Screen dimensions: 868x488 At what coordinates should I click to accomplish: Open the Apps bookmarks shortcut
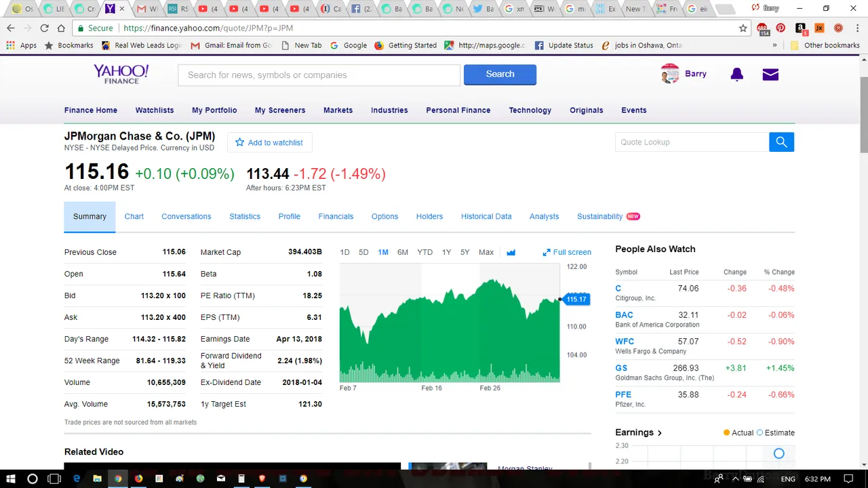(x=21, y=45)
